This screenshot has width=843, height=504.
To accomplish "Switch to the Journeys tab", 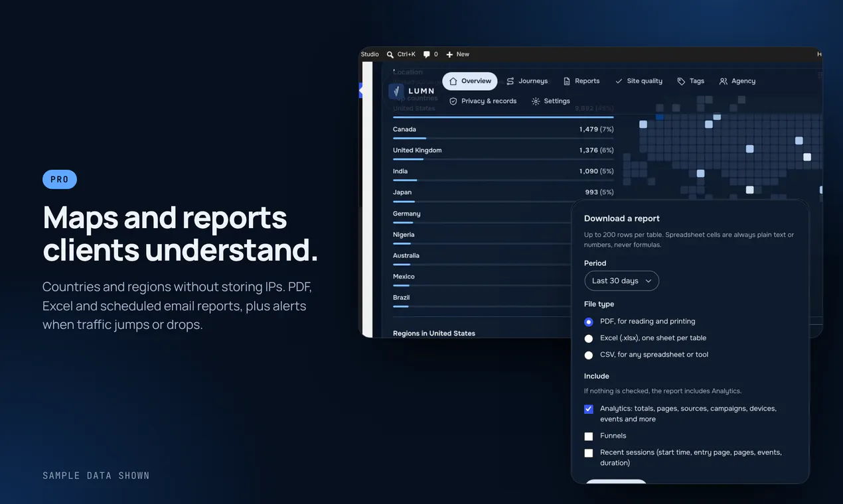I will coord(527,81).
